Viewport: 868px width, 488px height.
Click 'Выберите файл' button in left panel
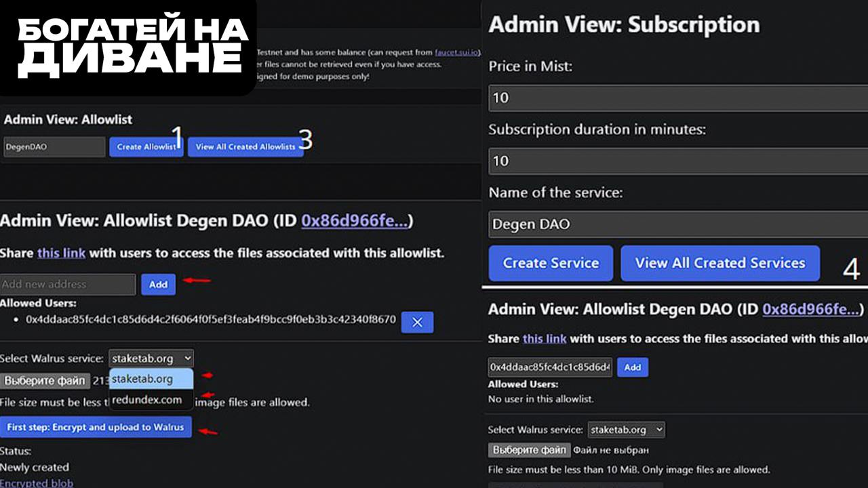click(x=45, y=381)
